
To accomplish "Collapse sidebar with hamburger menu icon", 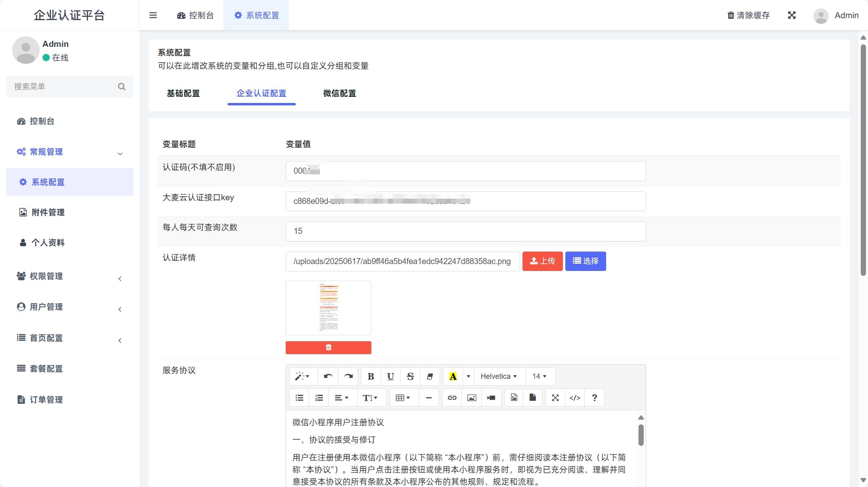I will (x=153, y=15).
